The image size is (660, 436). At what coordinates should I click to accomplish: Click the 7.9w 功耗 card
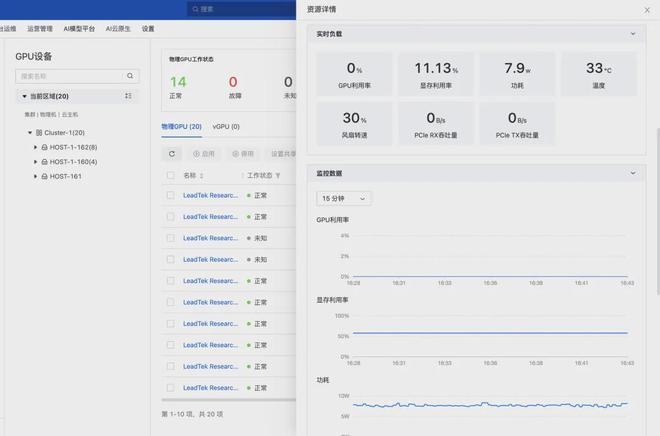point(517,74)
